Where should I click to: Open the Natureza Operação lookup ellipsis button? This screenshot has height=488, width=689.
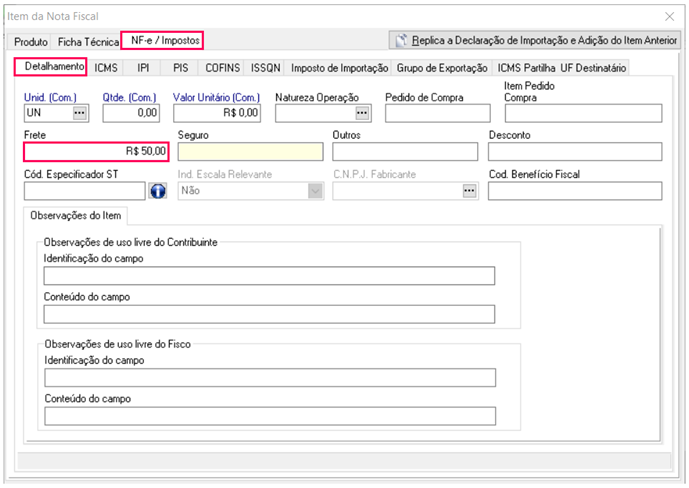(361, 113)
